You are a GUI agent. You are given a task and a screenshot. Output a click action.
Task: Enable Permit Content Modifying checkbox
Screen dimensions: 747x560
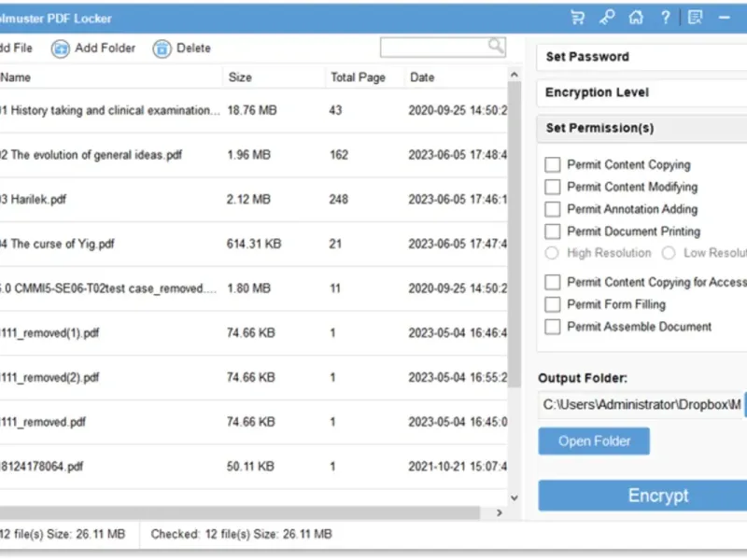[553, 187]
